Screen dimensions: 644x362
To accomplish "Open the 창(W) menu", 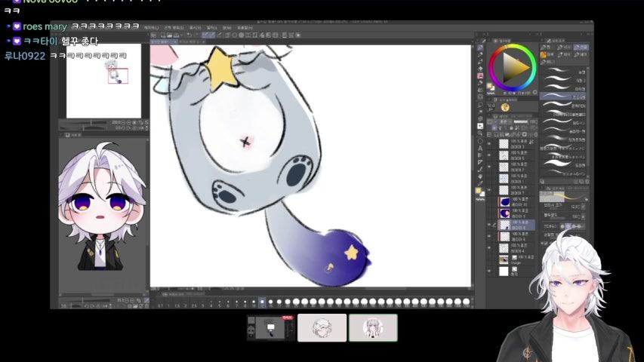I will 227,28.
